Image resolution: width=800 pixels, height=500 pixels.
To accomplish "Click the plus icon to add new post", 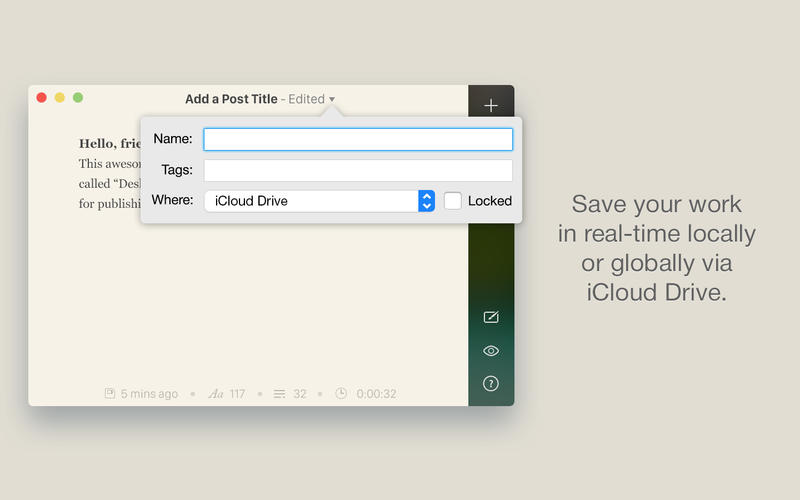I will tap(491, 106).
